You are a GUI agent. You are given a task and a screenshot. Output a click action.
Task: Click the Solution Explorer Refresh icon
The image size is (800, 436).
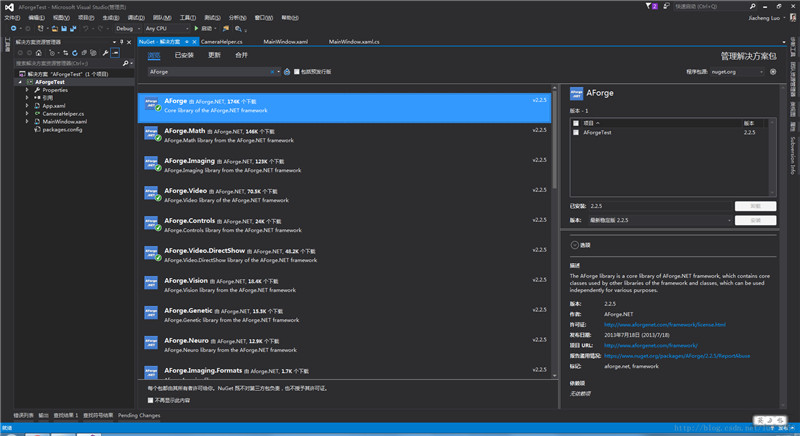(74, 53)
